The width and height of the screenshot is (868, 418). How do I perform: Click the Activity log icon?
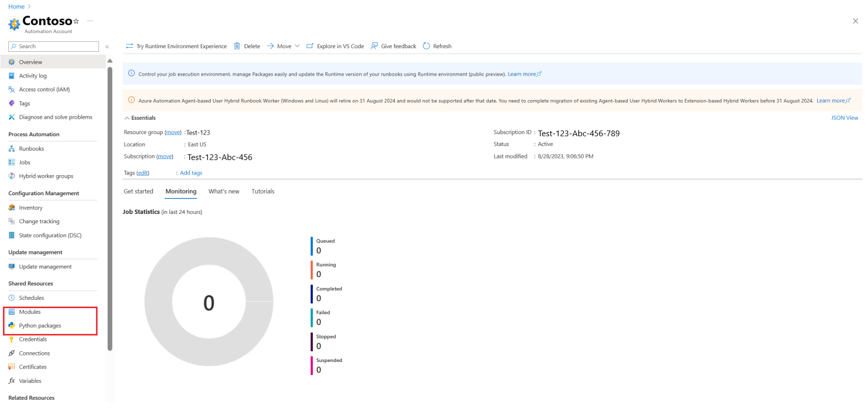coord(12,76)
